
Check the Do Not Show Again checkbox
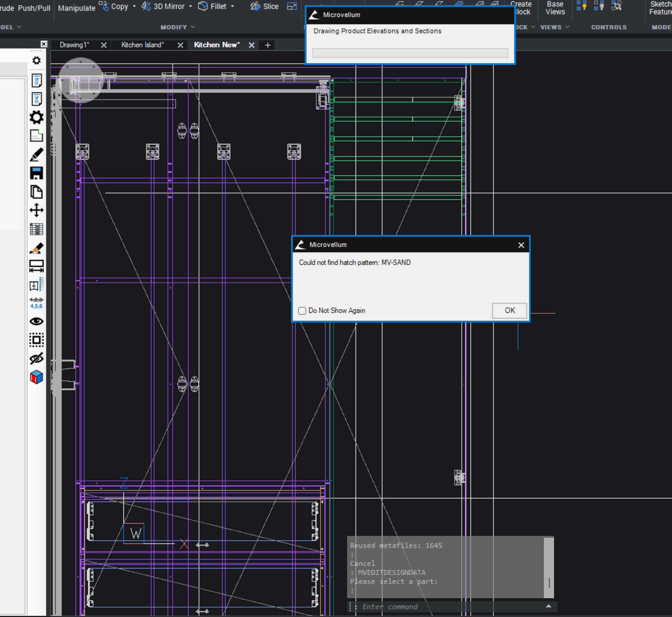(302, 311)
